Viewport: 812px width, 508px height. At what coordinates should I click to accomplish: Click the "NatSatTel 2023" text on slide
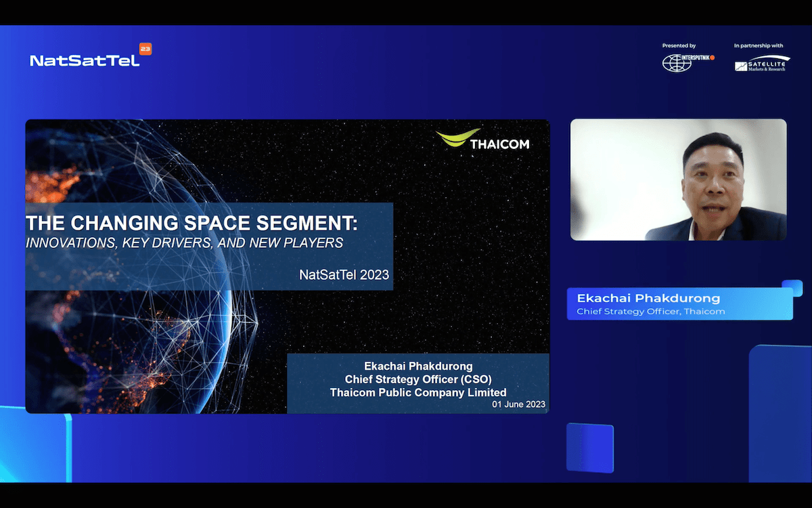click(344, 276)
